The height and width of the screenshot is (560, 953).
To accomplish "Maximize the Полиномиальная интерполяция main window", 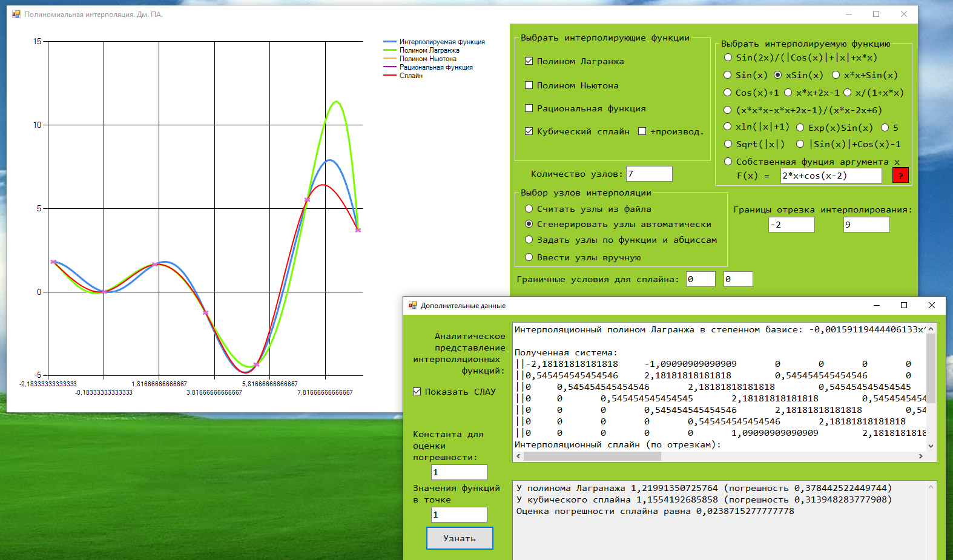I will (876, 14).
